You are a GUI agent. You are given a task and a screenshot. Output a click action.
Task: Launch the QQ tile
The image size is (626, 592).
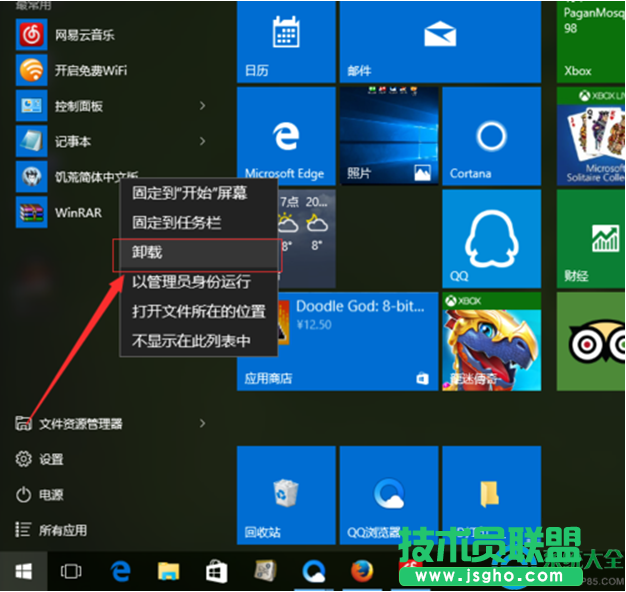tap(491, 238)
